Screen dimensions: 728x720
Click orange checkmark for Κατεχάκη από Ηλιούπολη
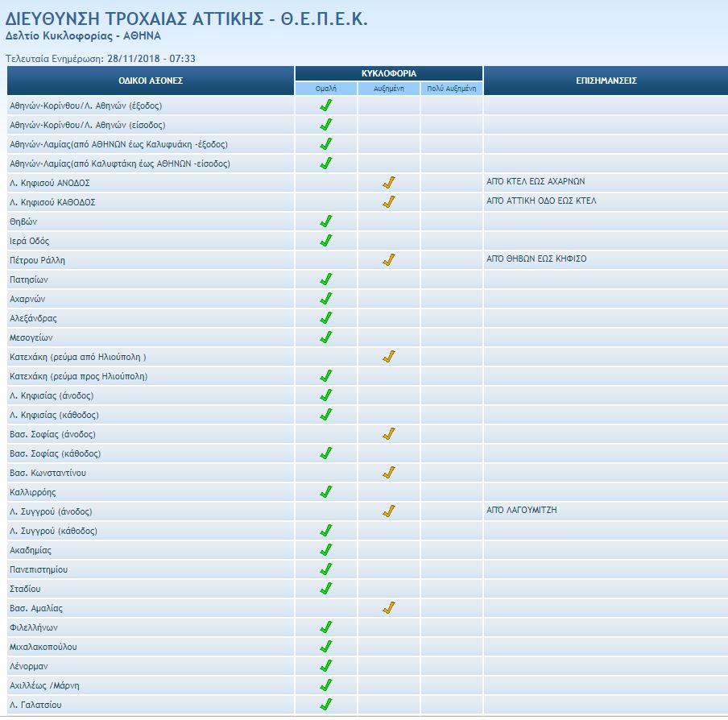(389, 357)
